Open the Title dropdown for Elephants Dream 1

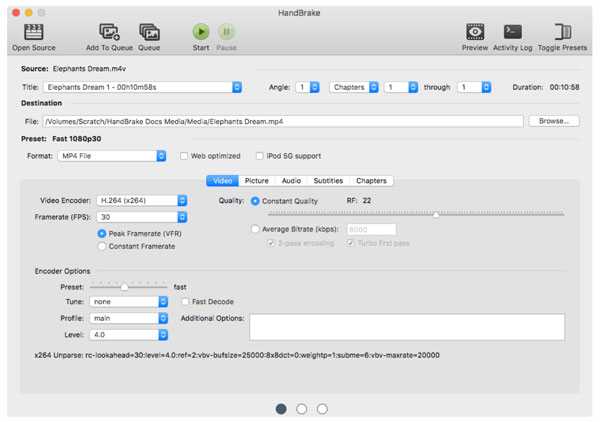coord(142,87)
